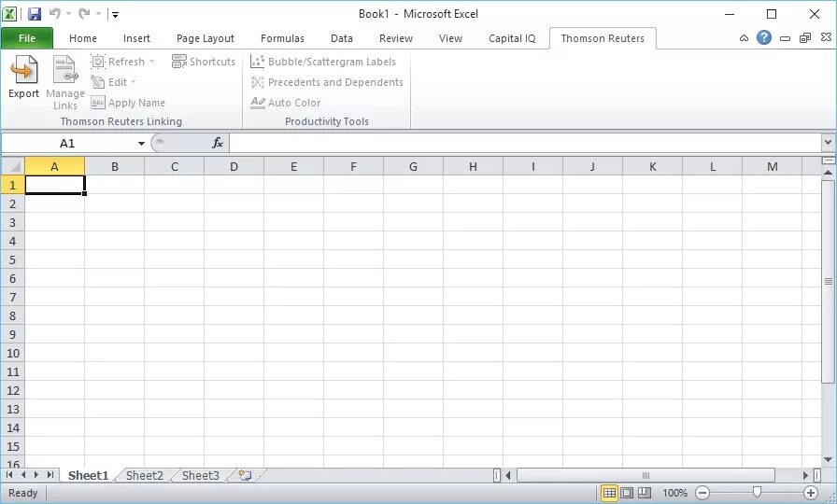The image size is (837, 504).
Task: Open the Refresh dropdown arrow
Action: tap(151, 62)
